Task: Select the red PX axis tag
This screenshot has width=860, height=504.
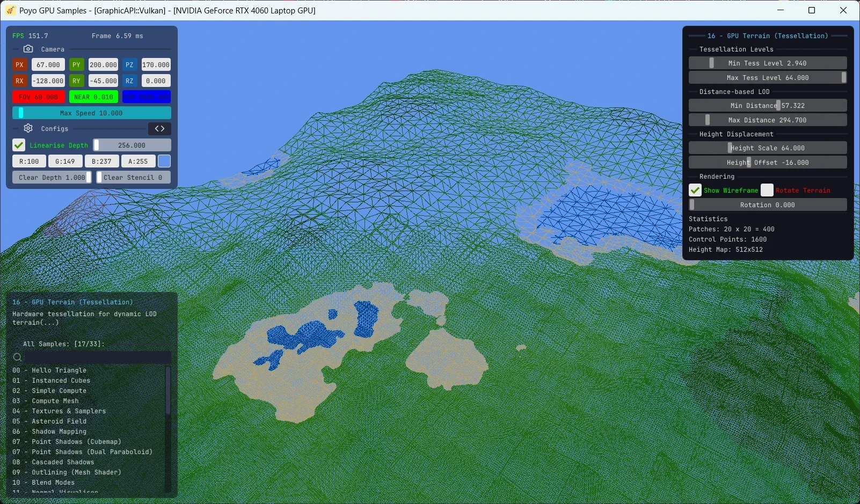Action: point(19,64)
